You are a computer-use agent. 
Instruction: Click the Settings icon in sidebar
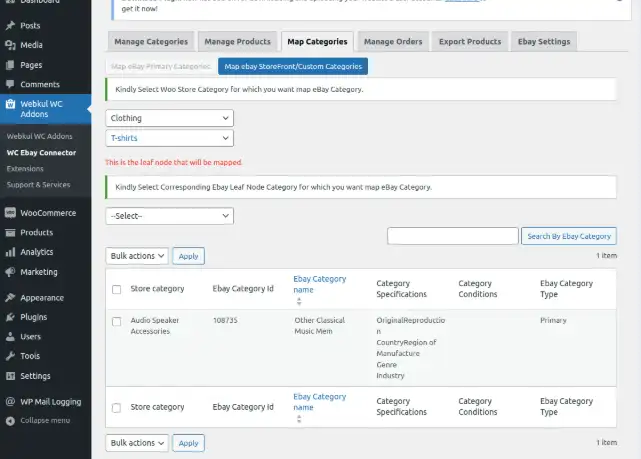(x=10, y=376)
